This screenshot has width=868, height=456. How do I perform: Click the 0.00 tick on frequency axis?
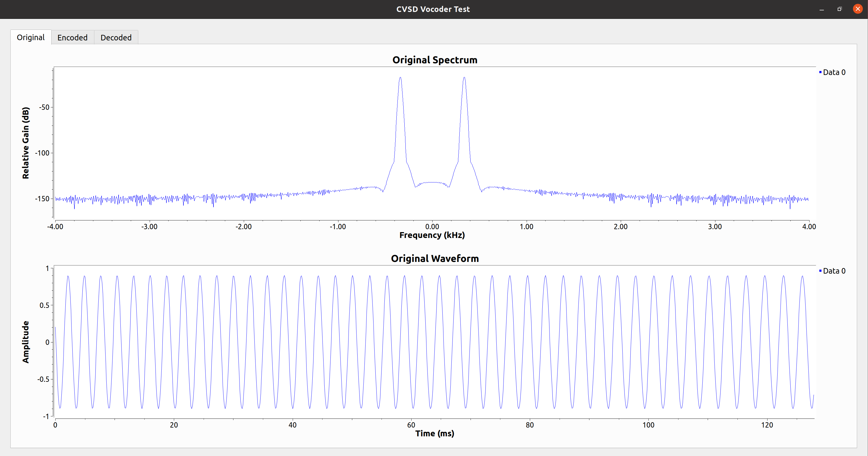[x=432, y=227]
